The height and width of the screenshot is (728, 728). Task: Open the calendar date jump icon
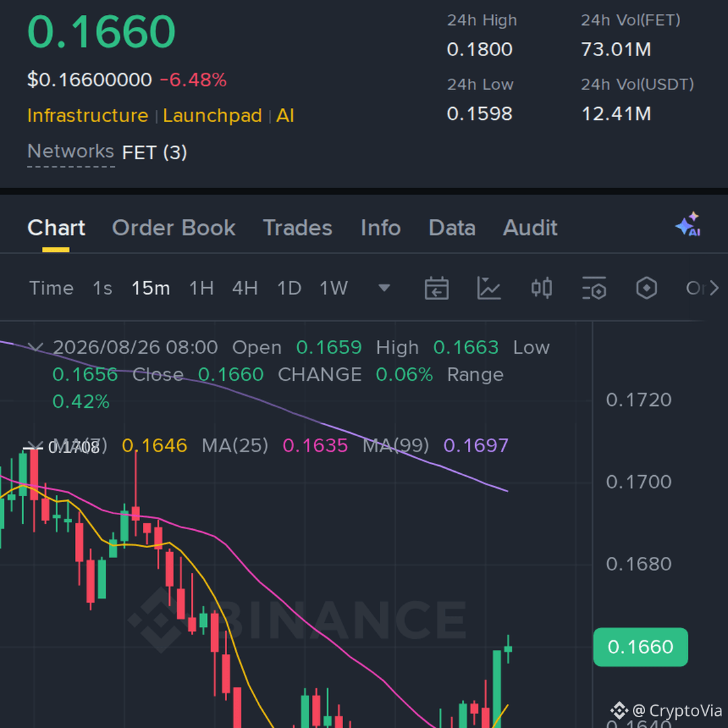(x=436, y=289)
